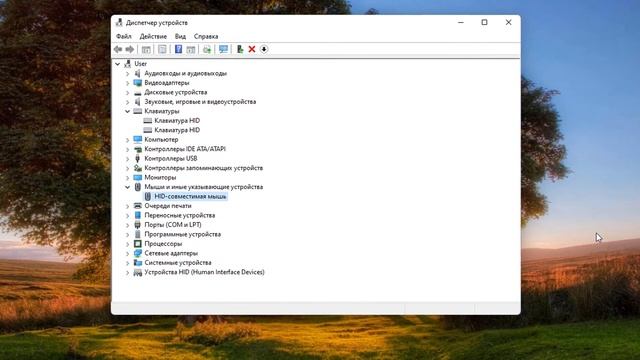Show the console tree toolbar icon

click(x=146, y=49)
